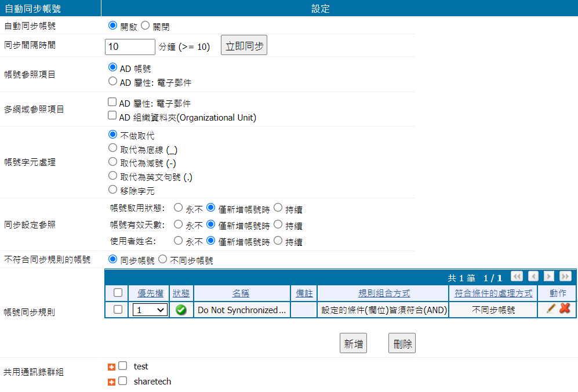The width and height of the screenshot is (578, 392).
Task: Open the priority dropdown showing 1
Action: [150, 310]
